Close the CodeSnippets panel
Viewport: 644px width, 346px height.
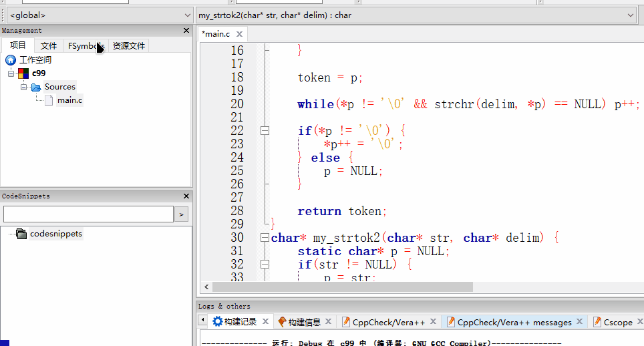[186, 196]
